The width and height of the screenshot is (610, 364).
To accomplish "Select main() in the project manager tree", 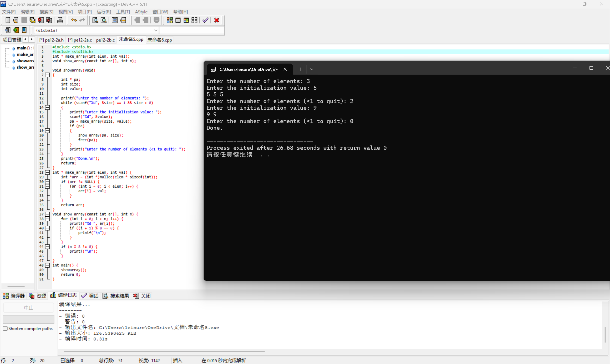I will pyautogui.click(x=22, y=48).
